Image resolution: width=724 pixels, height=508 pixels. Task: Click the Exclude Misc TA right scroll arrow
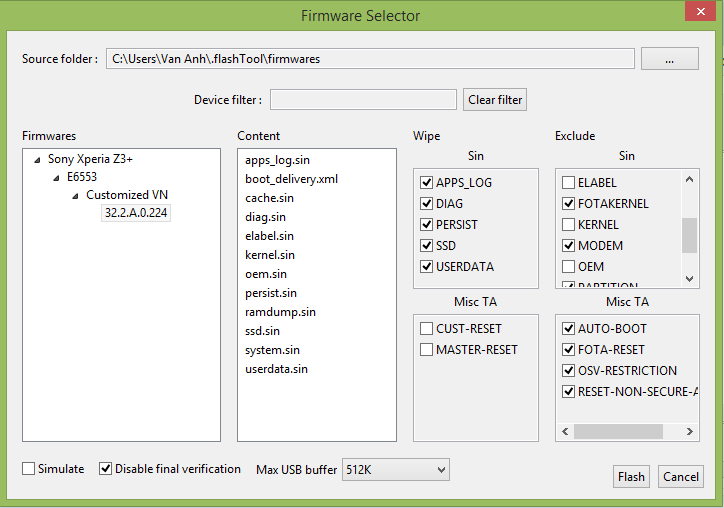(x=689, y=432)
